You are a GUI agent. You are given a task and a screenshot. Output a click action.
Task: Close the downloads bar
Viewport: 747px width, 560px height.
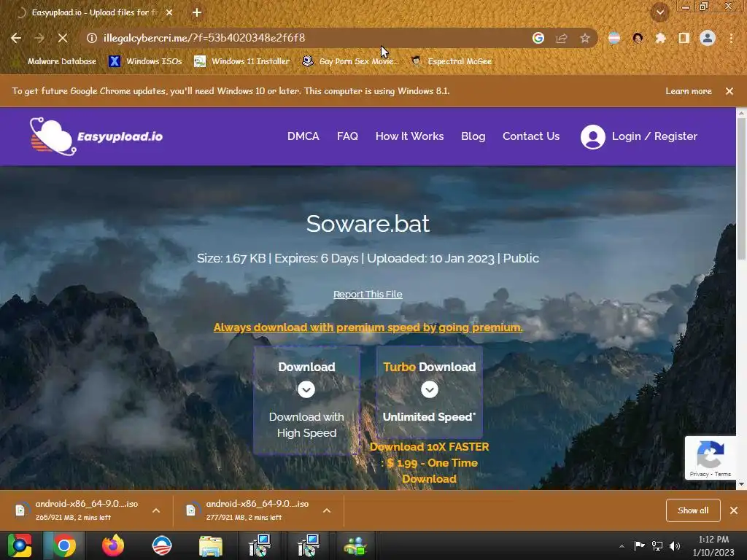(734, 510)
